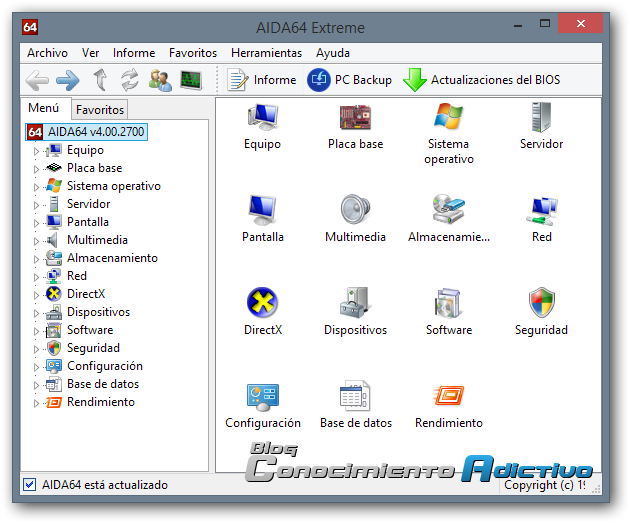Select Dispositivos in the tree
Viewport: 630px width, 523px height.
pyautogui.click(x=98, y=312)
